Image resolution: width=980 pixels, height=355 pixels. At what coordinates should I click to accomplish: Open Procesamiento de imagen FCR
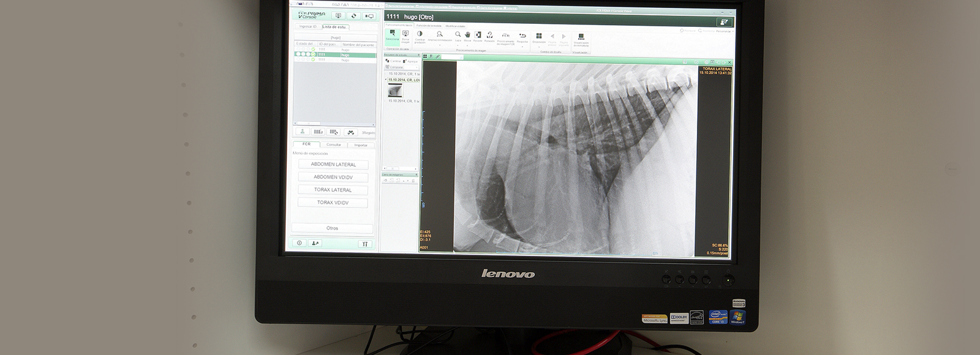(505, 38)
